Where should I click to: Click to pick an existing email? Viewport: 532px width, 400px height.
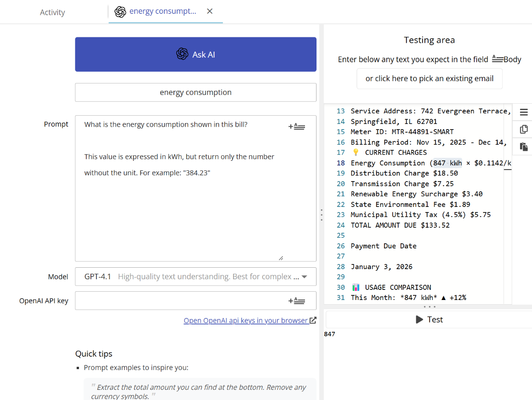429,78
